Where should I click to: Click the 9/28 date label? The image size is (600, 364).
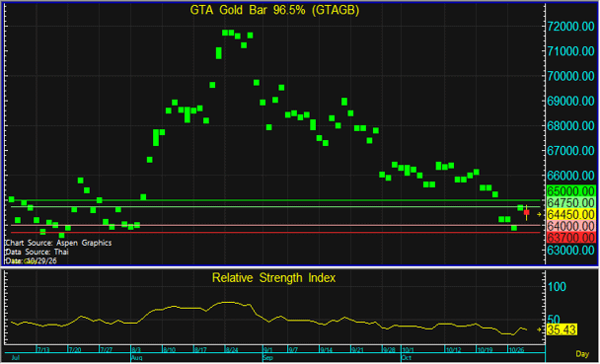coord(389,350)
